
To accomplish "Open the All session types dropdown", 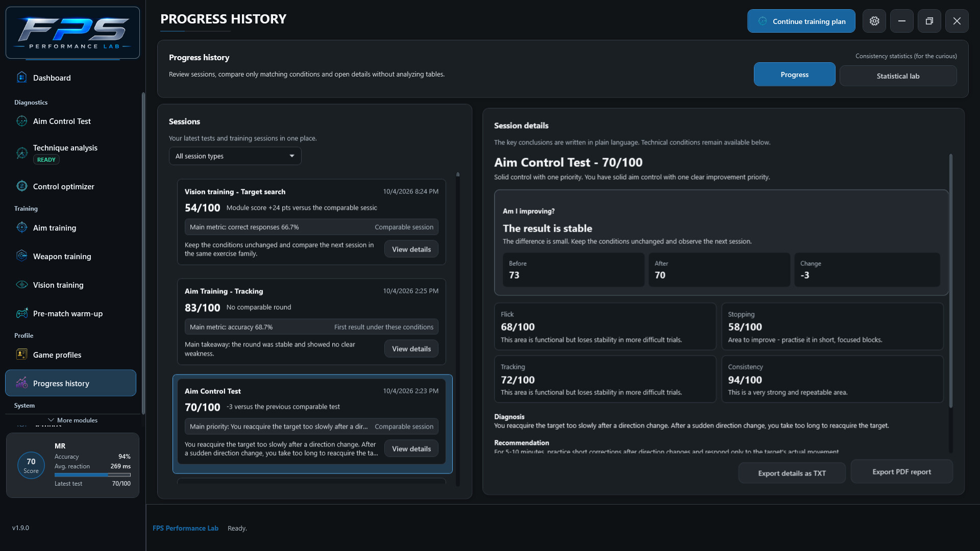I will pyautogui.click(x=235, y=156).
